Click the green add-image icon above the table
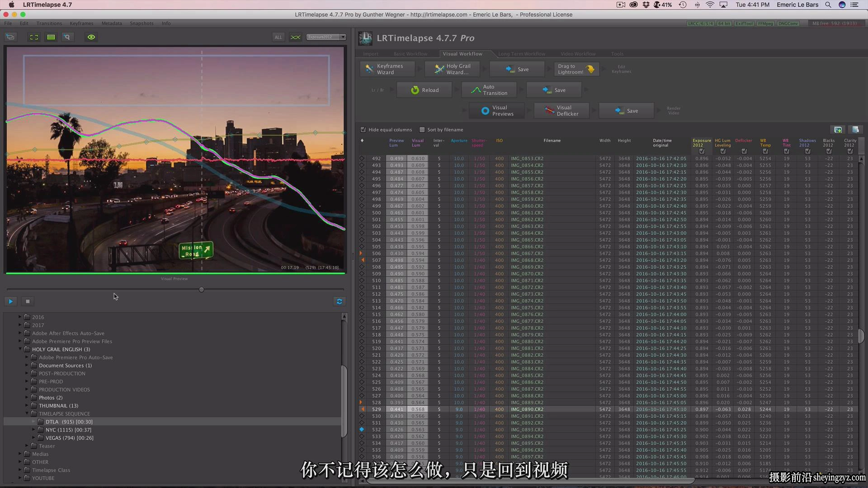The image size is (868, 488). [838, 130]
